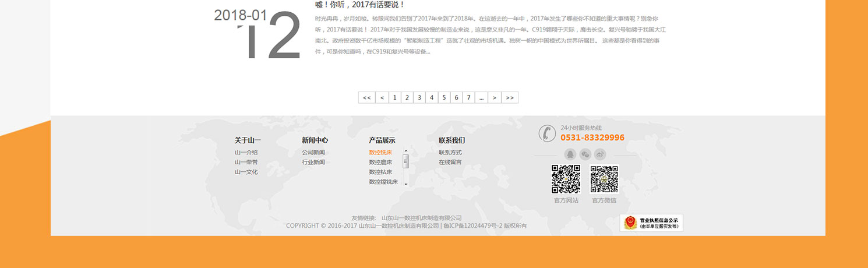Open the 官方微信 QR code image

coord(604,179)
